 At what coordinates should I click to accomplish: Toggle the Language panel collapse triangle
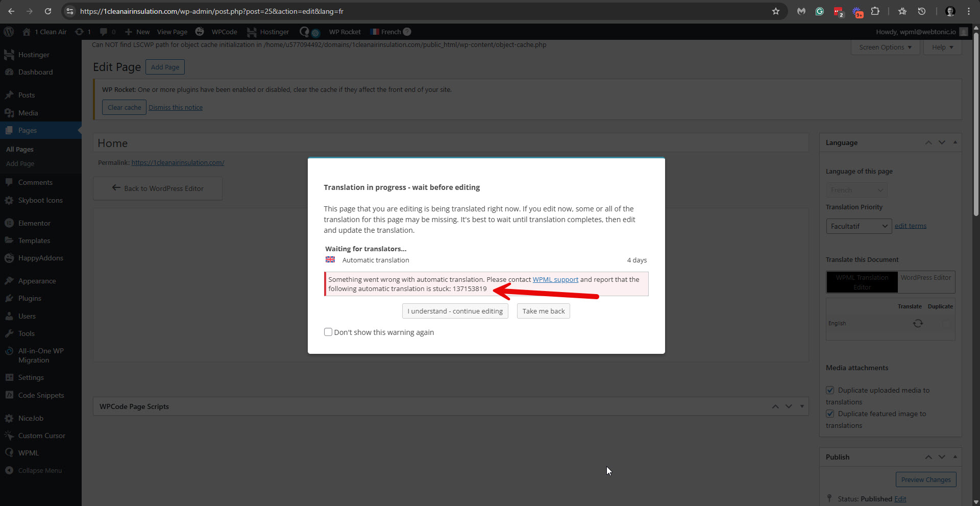point(955,142)
